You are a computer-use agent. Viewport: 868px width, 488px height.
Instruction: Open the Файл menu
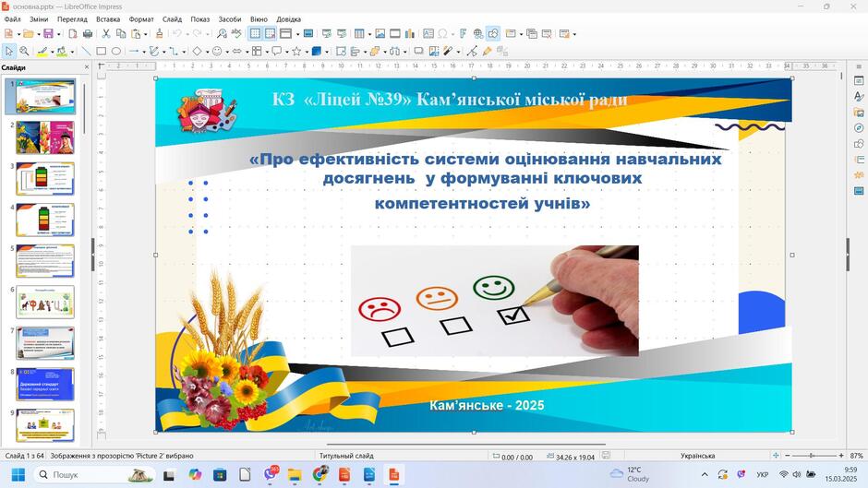12,18
